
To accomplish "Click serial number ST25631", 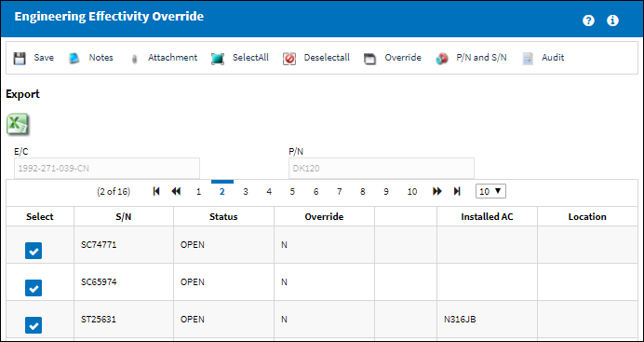I will tap(99, 320).
